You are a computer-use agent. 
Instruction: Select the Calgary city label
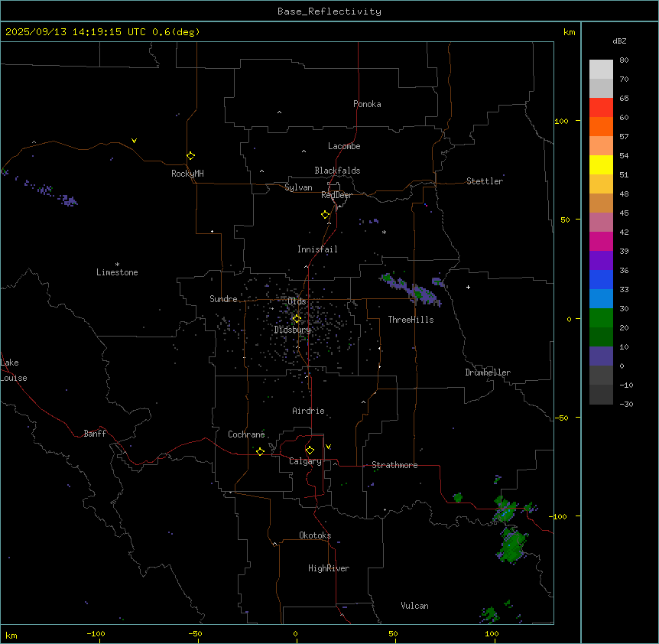[305, 461]
